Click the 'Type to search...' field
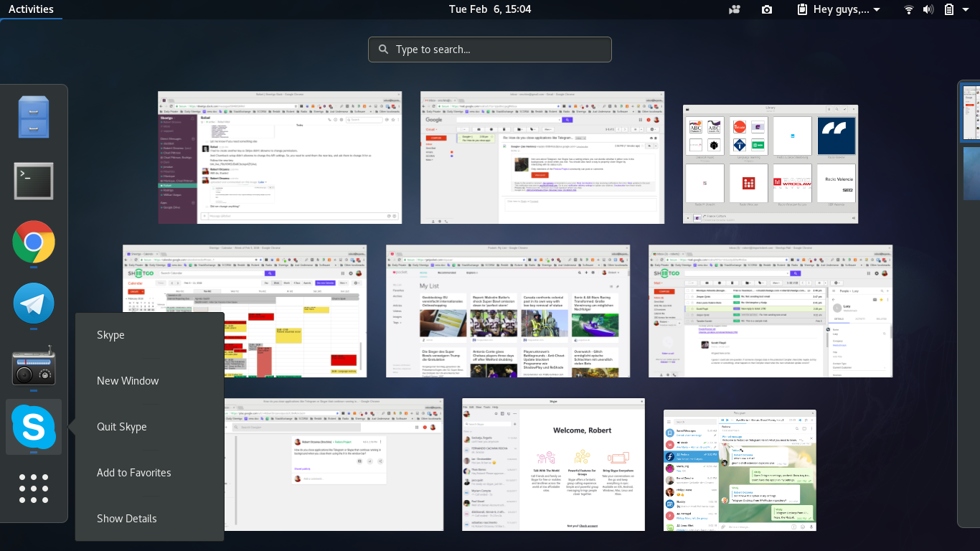The image size is (980, 551). coord(489,49)
